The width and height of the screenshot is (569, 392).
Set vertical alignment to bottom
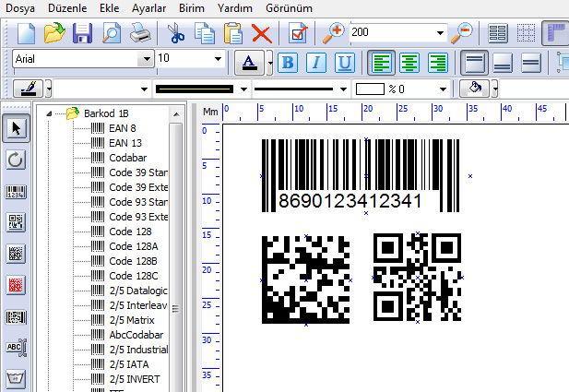pyautogui.click(x=503, y=63)
